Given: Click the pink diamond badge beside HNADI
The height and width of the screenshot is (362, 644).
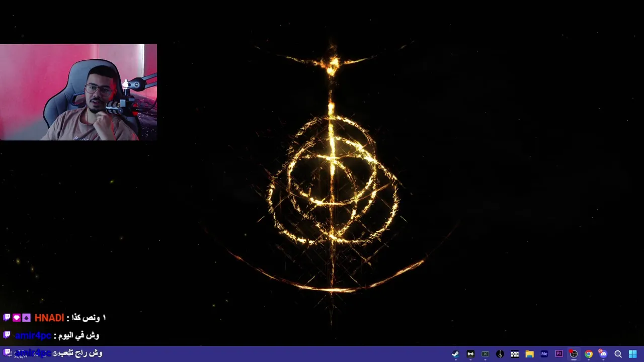Looking at the screenshot, I should click(x=17, y=318).
